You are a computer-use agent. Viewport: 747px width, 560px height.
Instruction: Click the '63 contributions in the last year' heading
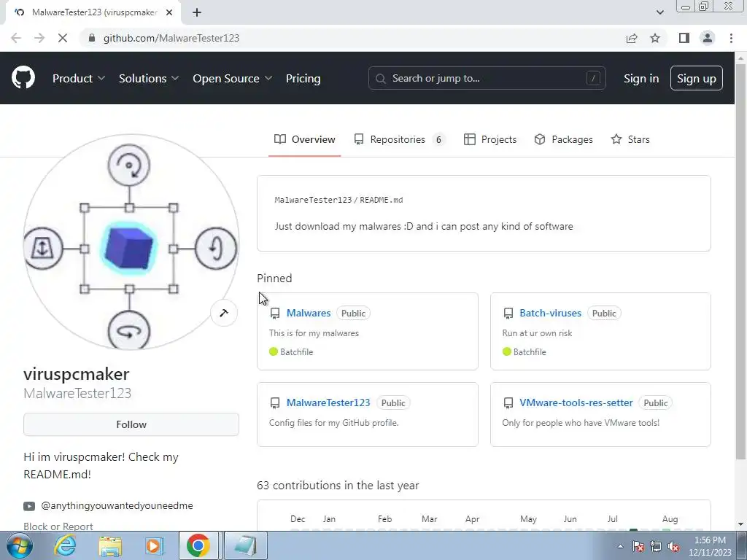[338, 485]
